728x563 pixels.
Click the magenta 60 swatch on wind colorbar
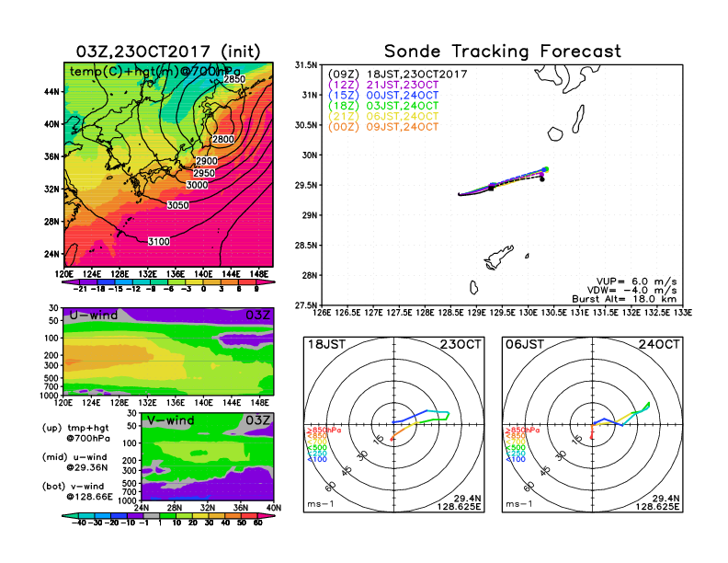tap(265, 515)
